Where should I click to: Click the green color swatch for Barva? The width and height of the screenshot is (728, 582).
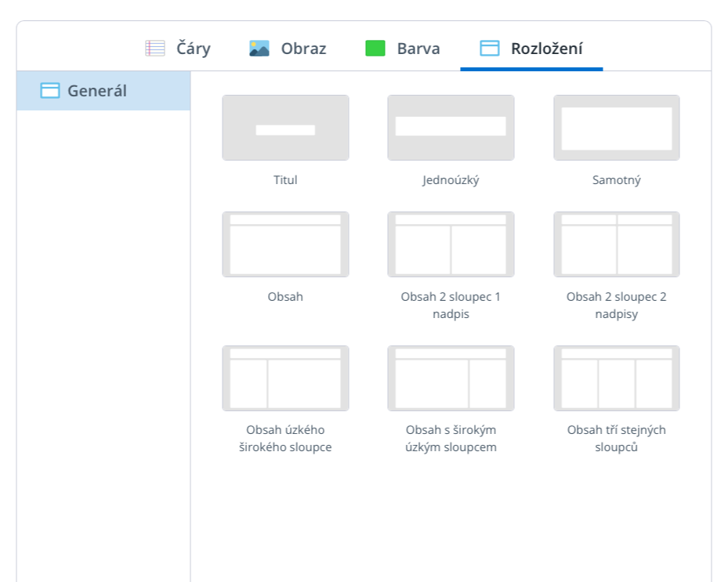click(375, 49)
